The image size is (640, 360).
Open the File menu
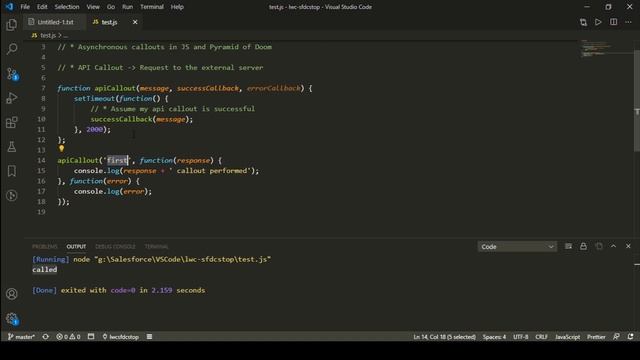coord(25,7)
